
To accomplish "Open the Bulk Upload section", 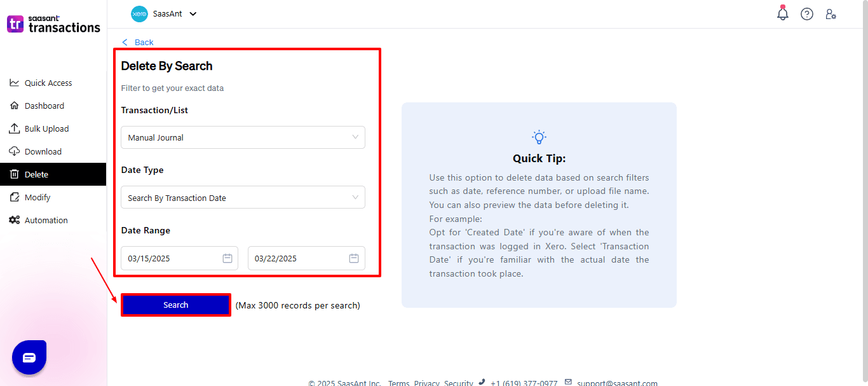I will (46, 128).
